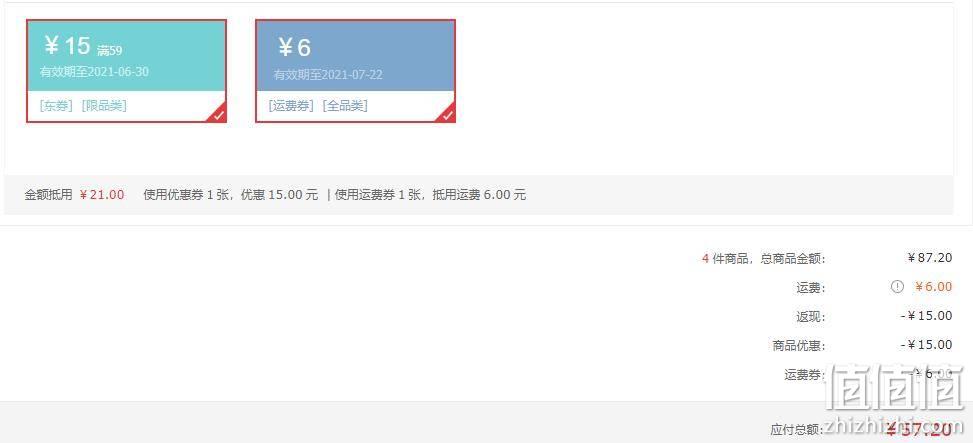Click the 商品优惠 -¥15.00 value
This screenshot has height=443, width=973.
pyautogui.click(x=926, y=345)
